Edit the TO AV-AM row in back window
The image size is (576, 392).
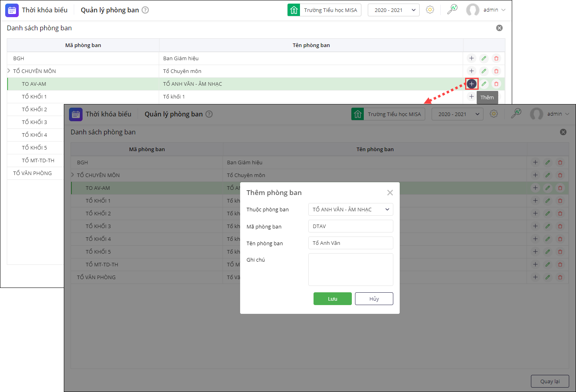[484, 84]
